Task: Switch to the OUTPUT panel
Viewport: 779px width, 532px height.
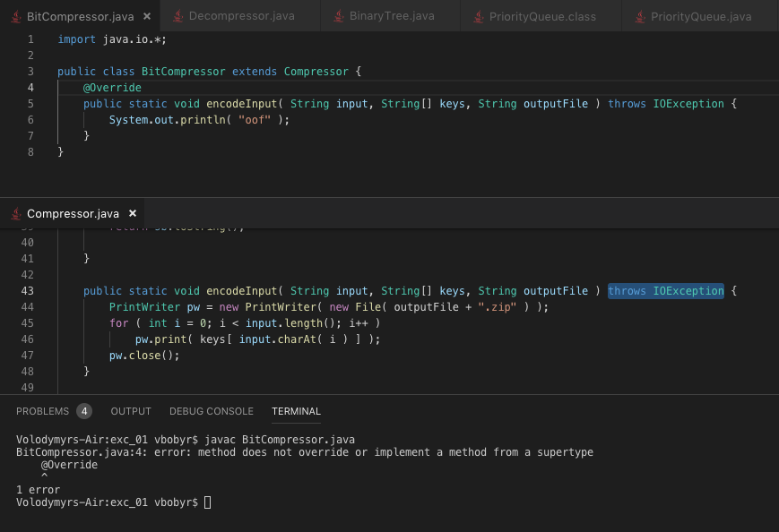Action: click(131, 411)
